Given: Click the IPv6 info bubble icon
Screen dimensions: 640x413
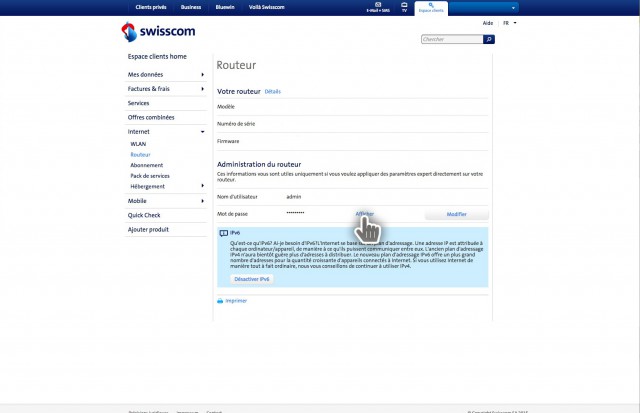Looking at the screenshot, I should tap(224, 233).
